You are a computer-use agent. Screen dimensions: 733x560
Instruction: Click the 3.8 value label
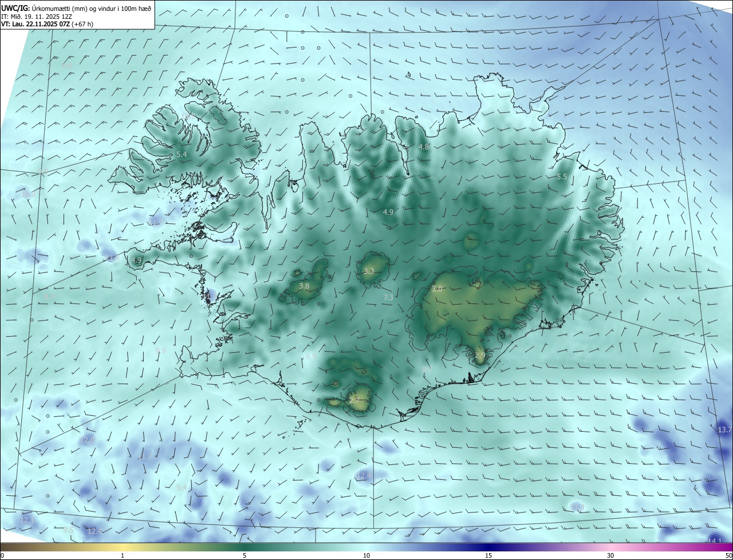304,286
